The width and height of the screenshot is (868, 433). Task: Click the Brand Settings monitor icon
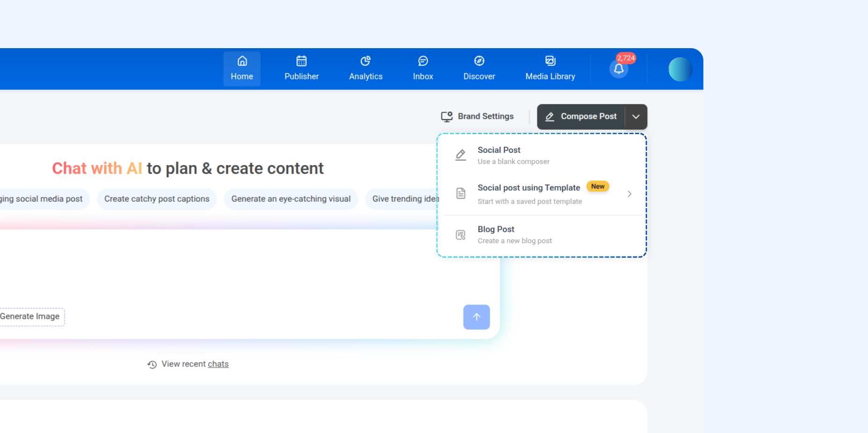pyautogui.click(x=447, y=116)
